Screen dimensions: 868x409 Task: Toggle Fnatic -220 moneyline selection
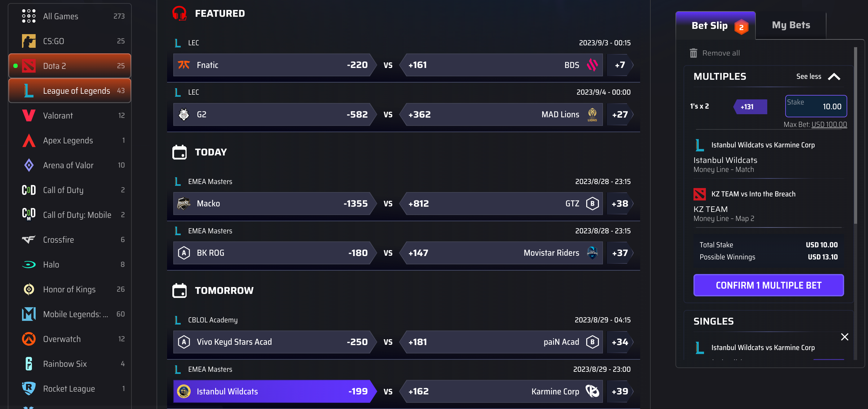coord(274,65)
